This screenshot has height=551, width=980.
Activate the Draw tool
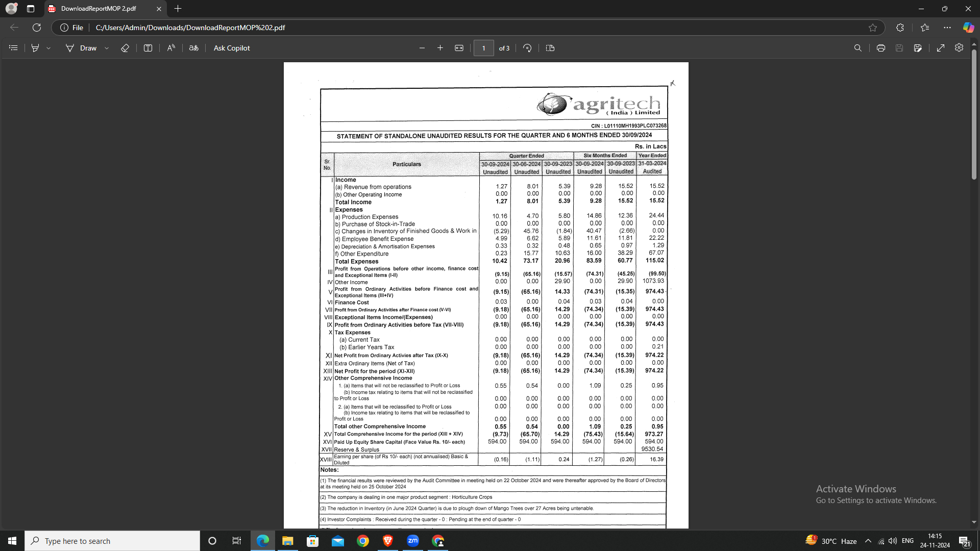(81, 48)
